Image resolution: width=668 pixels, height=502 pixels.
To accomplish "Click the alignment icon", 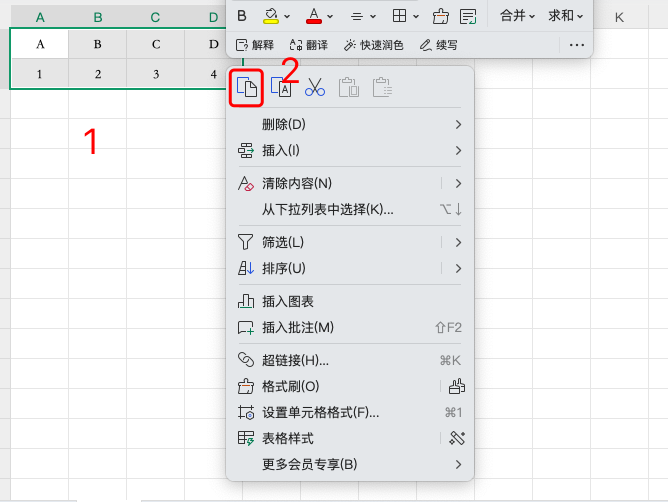I will (x=357, y=17).
